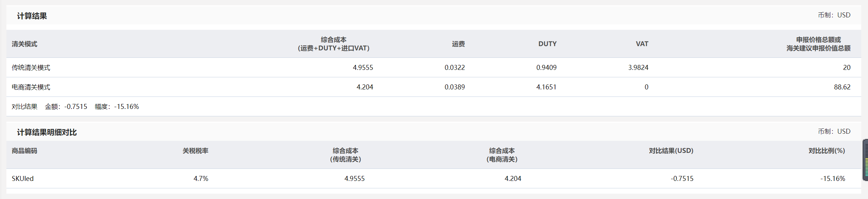The width and height of the screenshot is (868, 199).
Task: Click the 金额 -0.7515 comparison text
Action: click(x=66, y=106)
